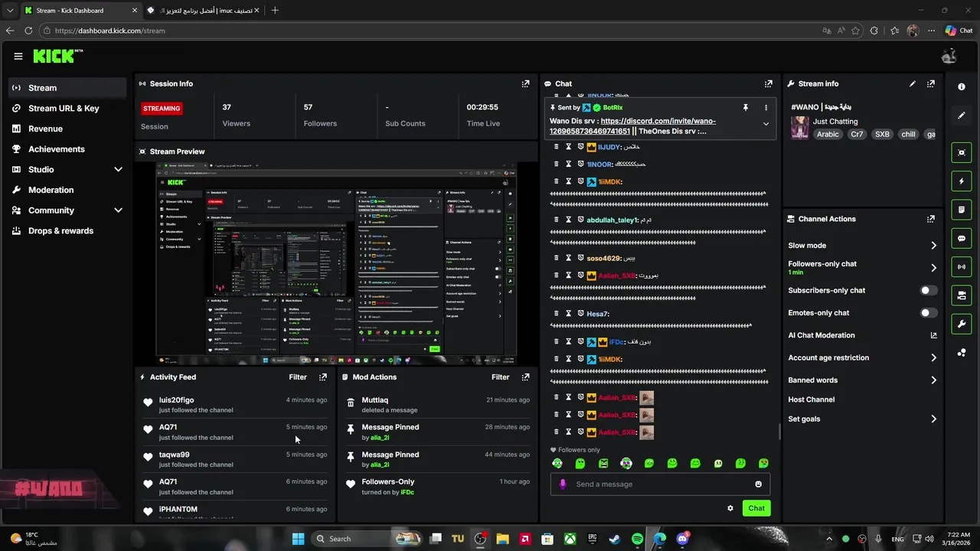980x551 pixels.
Task: Toggle the document widget icon in right toolbar
Action: pyautogui.click(x=962, y=209)
